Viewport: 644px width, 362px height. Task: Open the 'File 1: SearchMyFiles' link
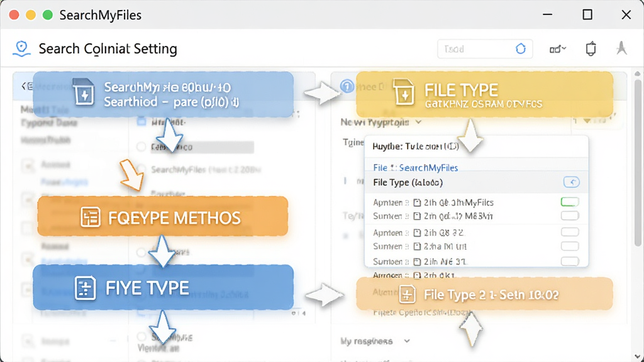click(x=415, y=167)
